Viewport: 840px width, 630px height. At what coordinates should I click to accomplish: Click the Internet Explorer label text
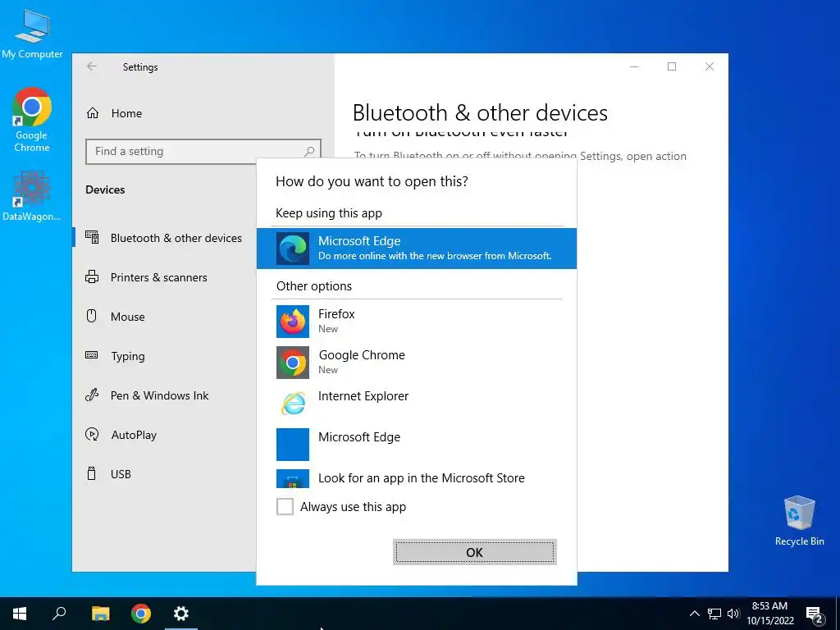click(x=363, y=396)
